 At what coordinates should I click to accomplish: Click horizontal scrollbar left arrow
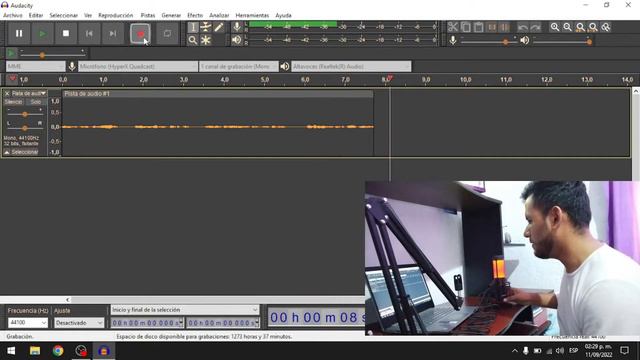point(68,300)
